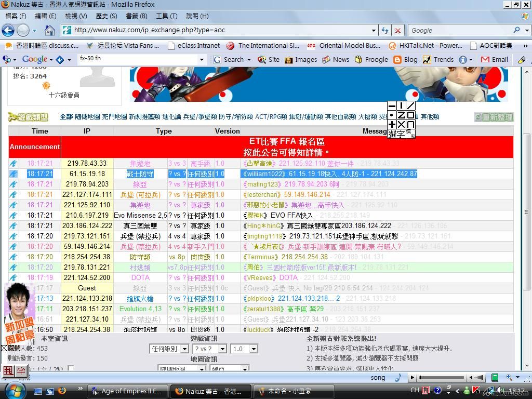Image resolution: width=532 pixels, height=399 pixels.
Task: Click the green page icon in status bar
Action: pos(495,377)
